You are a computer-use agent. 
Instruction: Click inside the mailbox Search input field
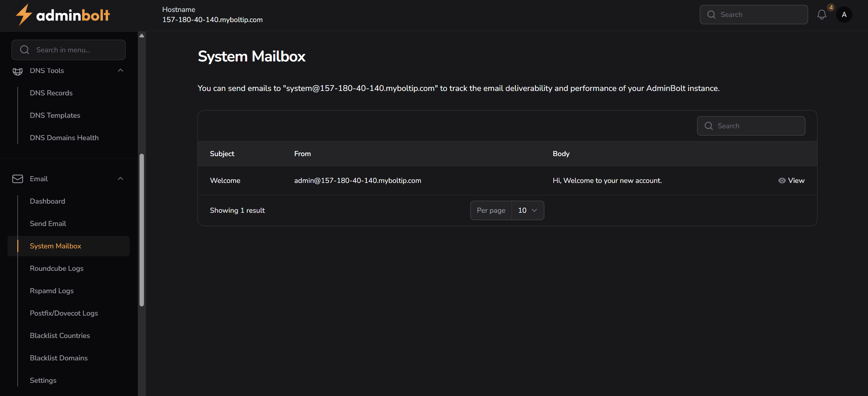coord(757,126)
